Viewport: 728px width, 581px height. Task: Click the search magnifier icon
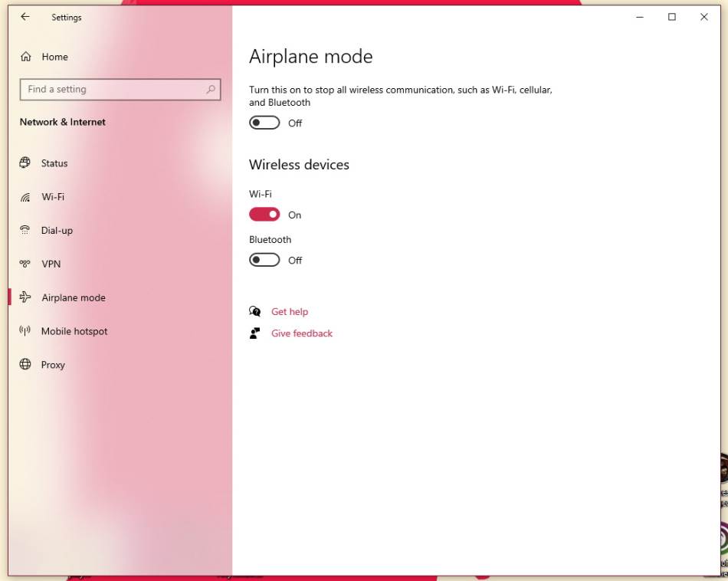point(211,90)
